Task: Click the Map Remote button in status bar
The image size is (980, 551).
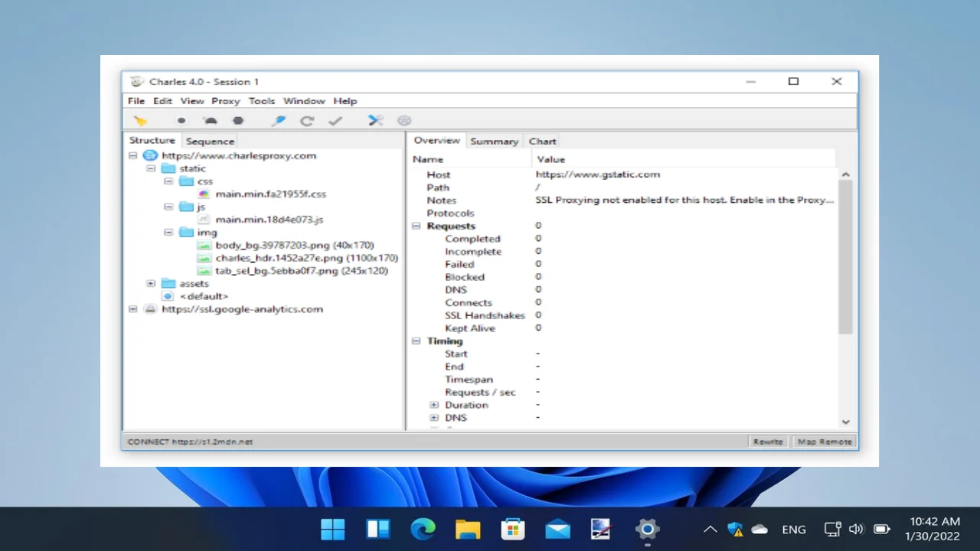Action: (824, 442)
